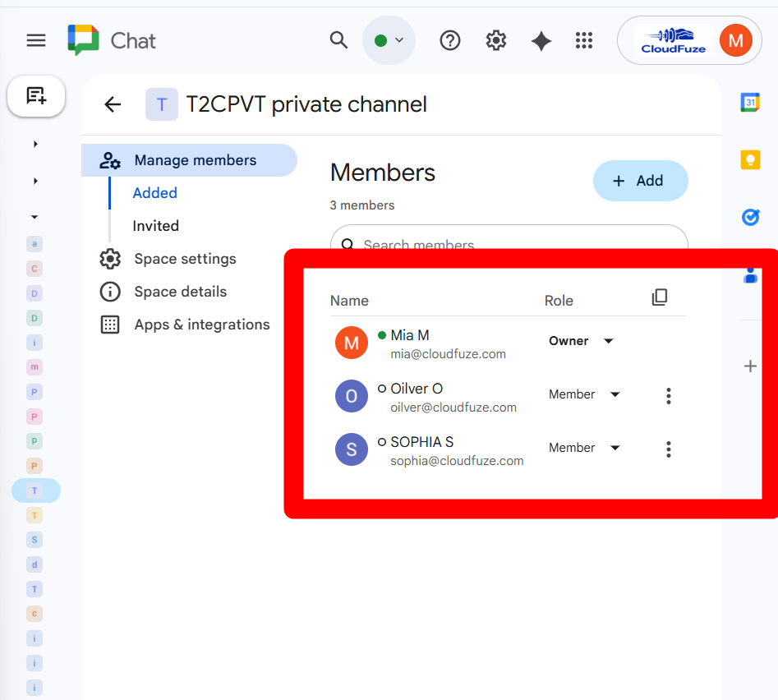Image resolution: width=778 pixels, height=700 pixels.
Task: Open the Member role dropdown for Oilver O
Action: pyautogui.click(x=615, y=394)
